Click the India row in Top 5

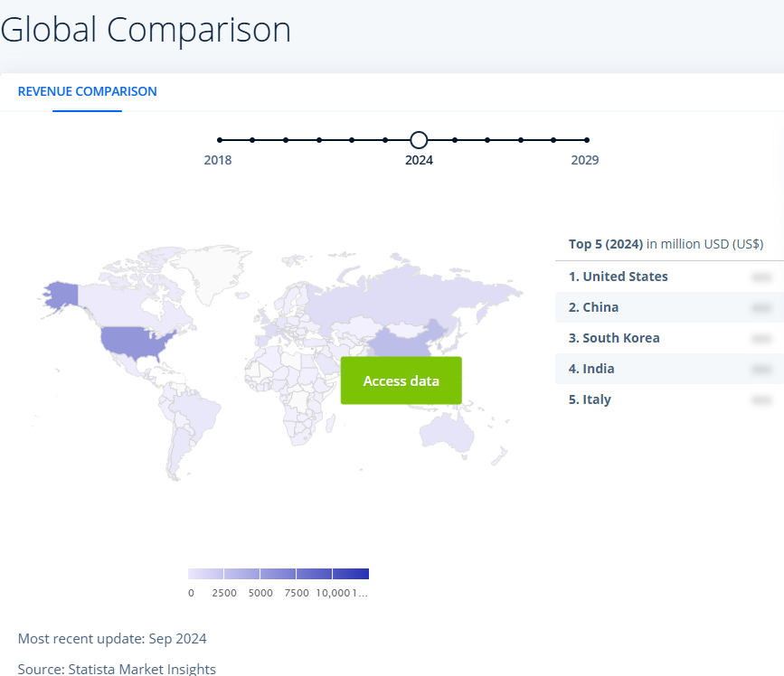tap(669, 369)
